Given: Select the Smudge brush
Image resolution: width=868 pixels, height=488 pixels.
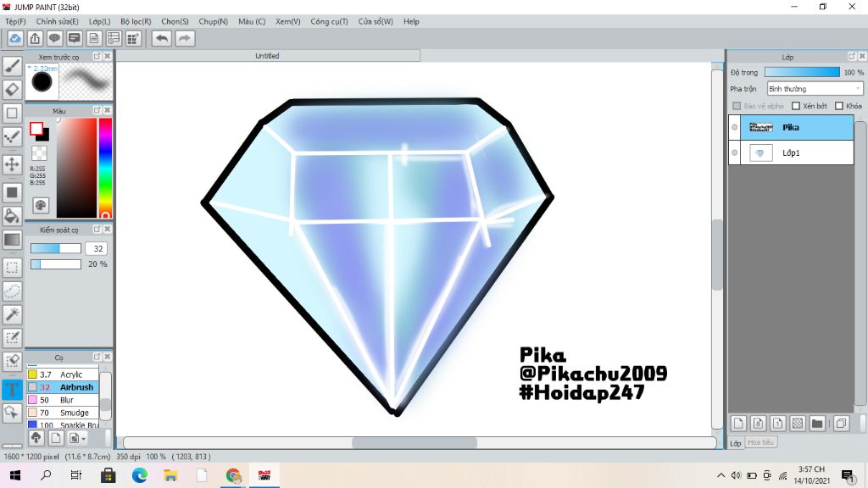Looking at the screenshot, I should click(x=63, y=413).
